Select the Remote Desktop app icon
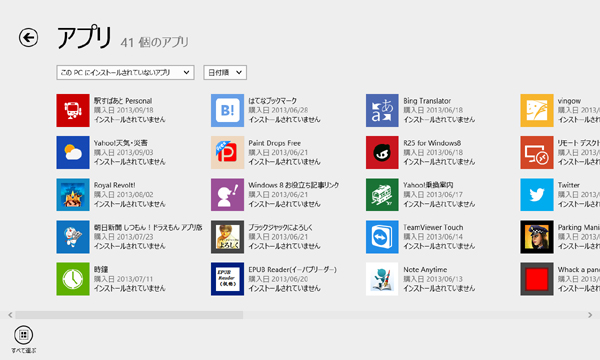This screenshot has width=600, height=360. coord(536,152)
